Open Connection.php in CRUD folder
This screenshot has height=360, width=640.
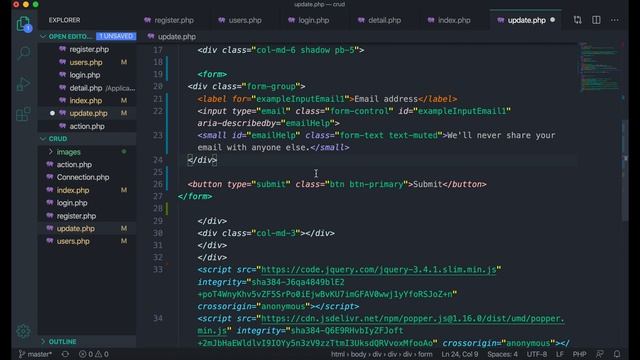83,177
